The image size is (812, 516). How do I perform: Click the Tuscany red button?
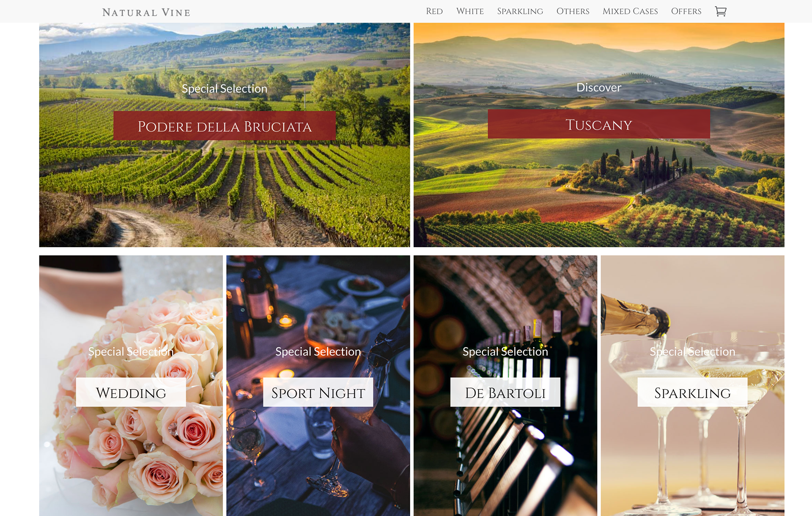coord(599,124)
